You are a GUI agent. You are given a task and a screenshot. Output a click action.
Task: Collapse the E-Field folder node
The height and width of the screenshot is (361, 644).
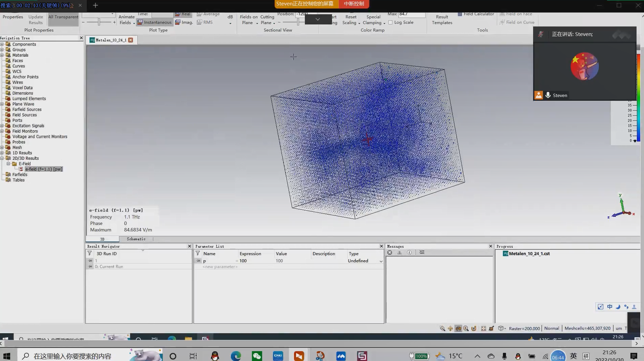point(8,164)
